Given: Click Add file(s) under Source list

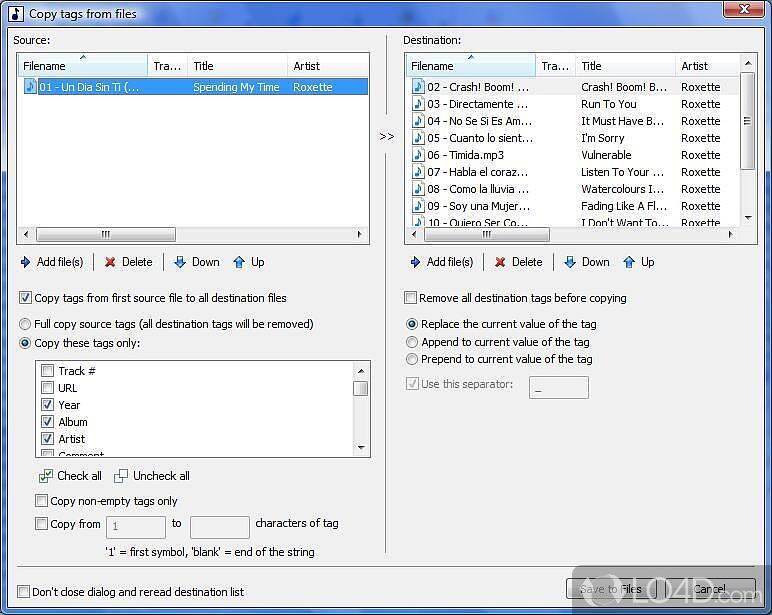Looking at the screenshot, I should tap(52, 262).
